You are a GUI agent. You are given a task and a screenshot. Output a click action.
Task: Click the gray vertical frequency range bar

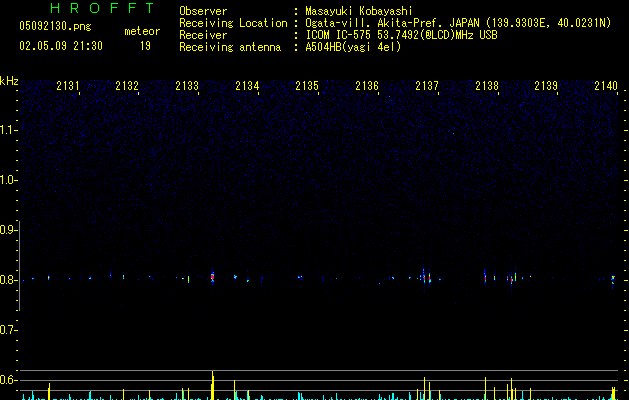tap(19, 265)
